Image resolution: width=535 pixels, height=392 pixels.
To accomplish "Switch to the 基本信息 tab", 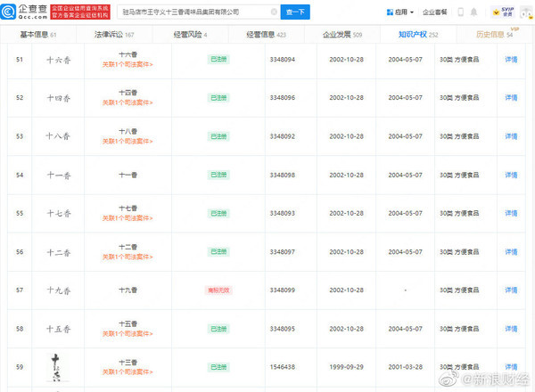I will pos(37,35).
